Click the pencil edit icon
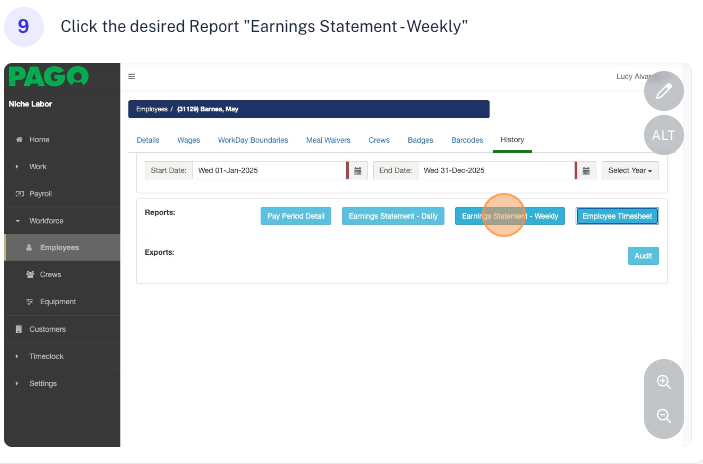This screenshot has height=464, width=703. click(664, 92)
